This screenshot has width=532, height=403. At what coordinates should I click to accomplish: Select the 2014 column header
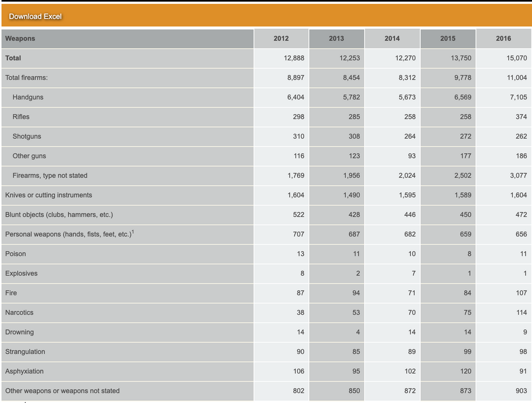[x=392, y=39]
